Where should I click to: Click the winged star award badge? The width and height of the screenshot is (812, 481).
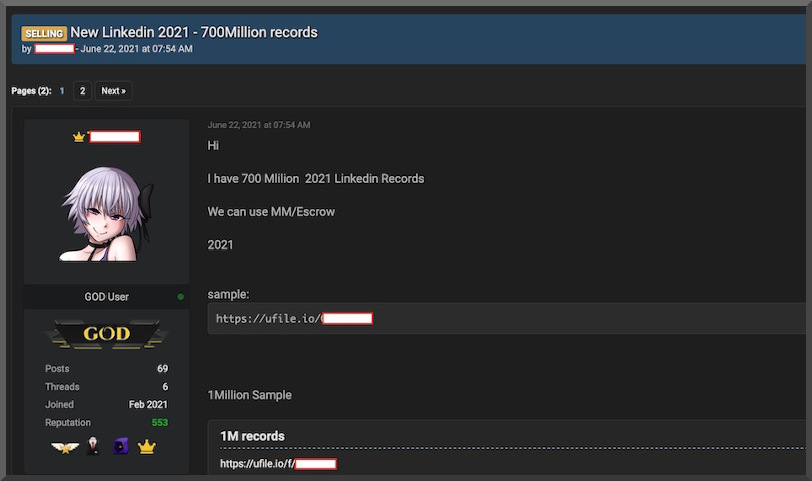coord(65,447)
